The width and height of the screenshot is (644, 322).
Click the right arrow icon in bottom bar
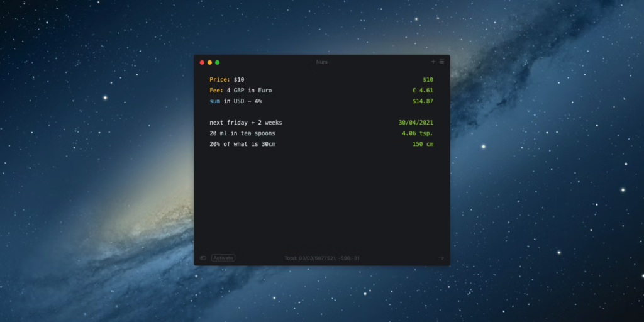[x=441, y=258]
